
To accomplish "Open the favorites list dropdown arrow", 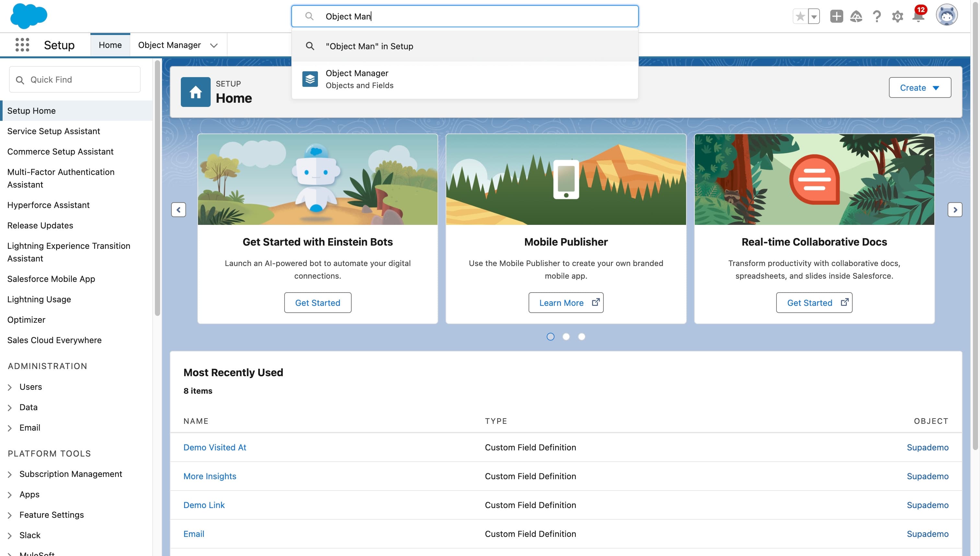I will [814, 17].
